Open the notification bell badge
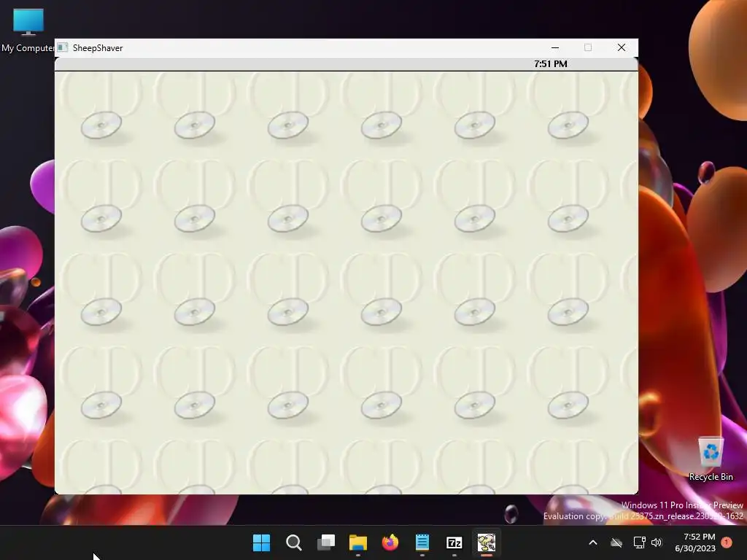747x560 pixels. click(727, 542)
